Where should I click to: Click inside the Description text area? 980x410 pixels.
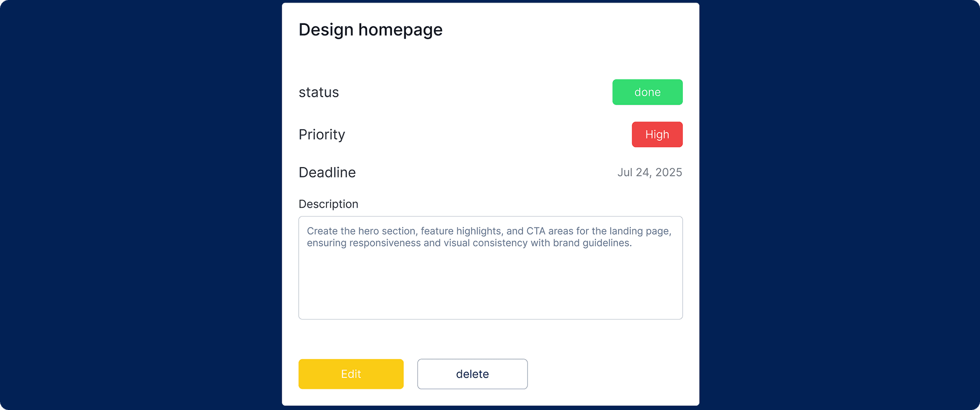tap(490, 278)
